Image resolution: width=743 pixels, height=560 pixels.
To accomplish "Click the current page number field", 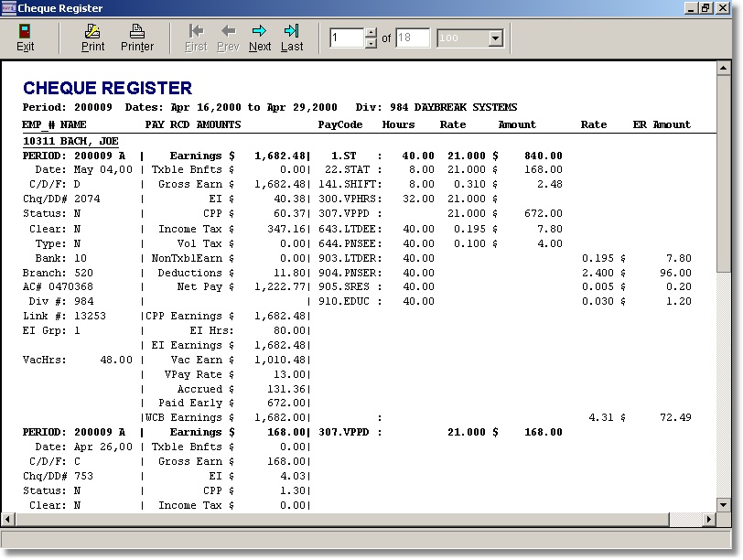I will click(347, 38).
